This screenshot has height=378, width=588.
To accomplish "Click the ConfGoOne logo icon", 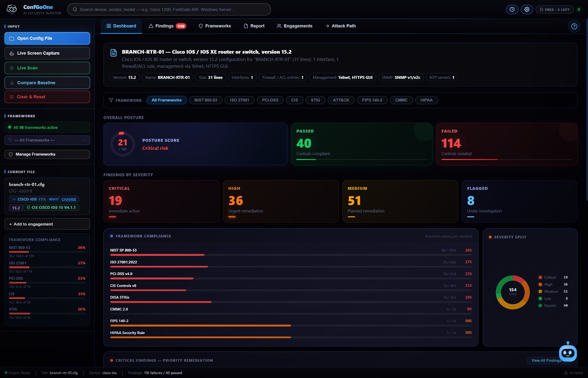I will pos(12,9).
